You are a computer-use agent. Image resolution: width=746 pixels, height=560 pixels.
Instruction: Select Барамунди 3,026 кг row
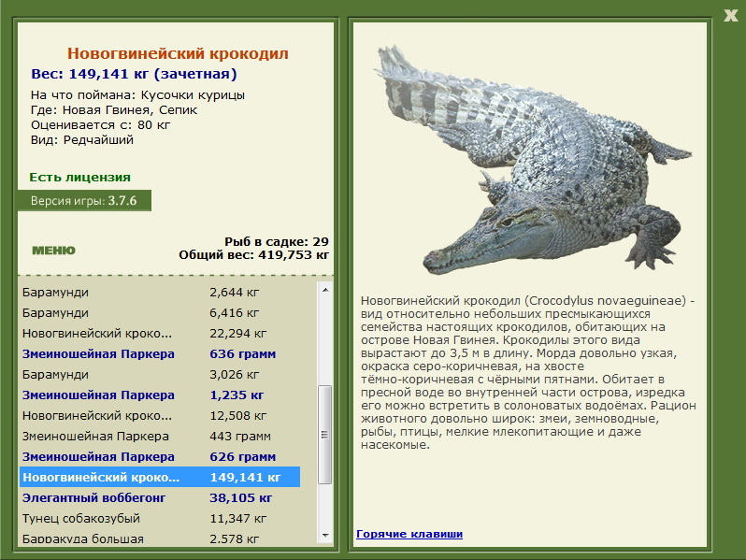click(x=159, y=375)
